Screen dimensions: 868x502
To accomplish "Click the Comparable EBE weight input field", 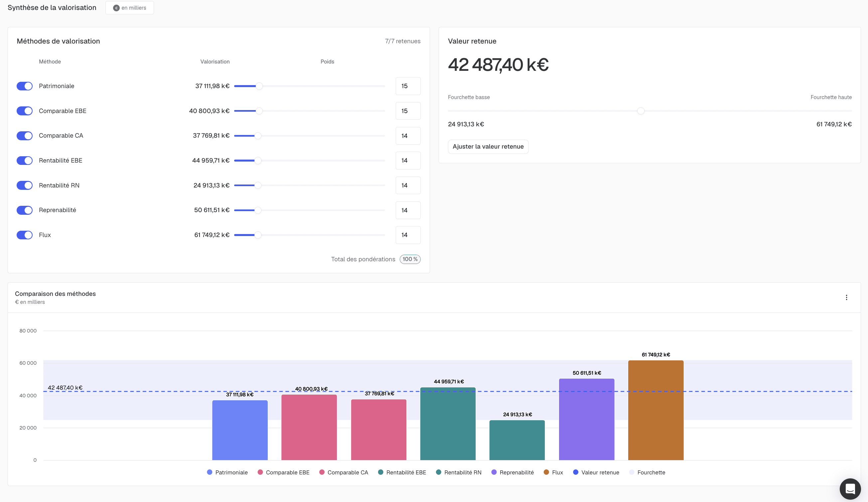I will [408, 111].
